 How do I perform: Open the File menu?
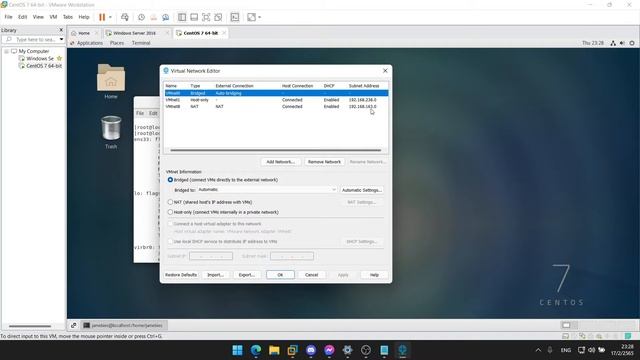(9, 17)
